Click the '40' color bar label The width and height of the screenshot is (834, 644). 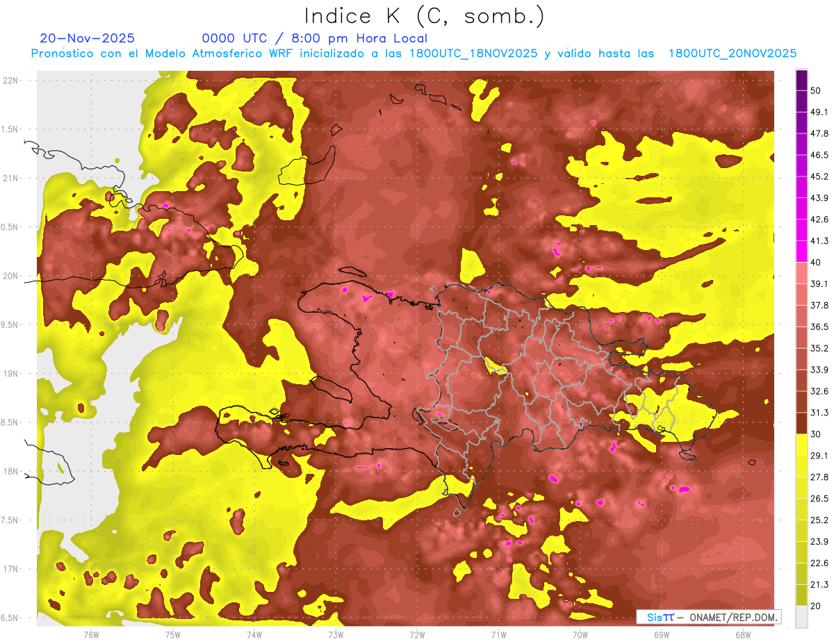pyautogui.click(x=817, y=262)
